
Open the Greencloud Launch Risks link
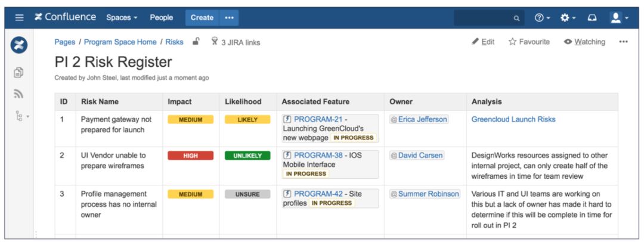pyautogui.click(x=513, y=119)
